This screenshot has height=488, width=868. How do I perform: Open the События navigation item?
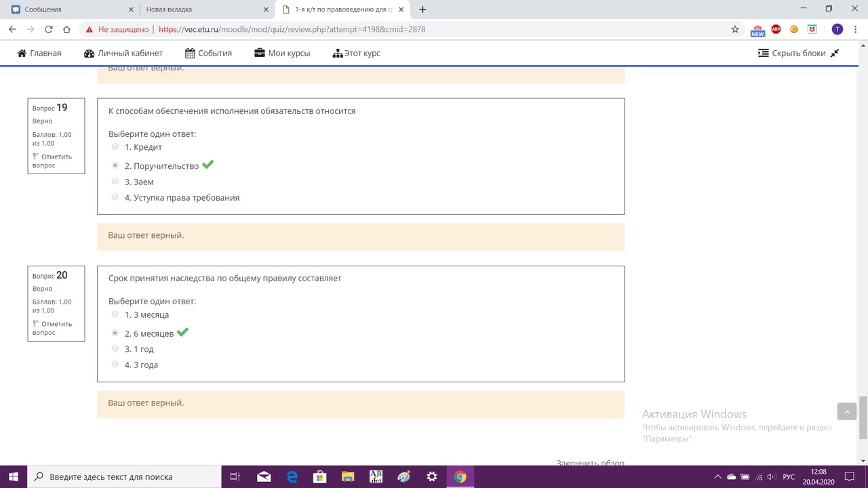click(208, 53)
